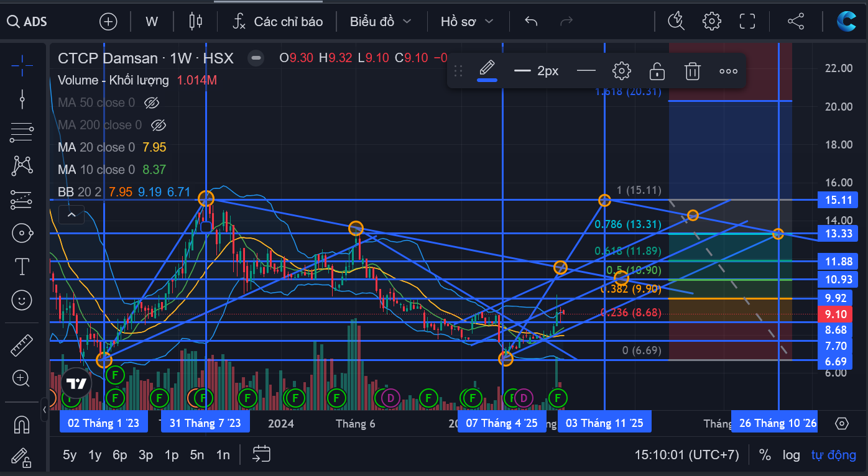Open chart settings gear in top bar
The width and height of the screenshot is (868, 476).
(711, 21)
